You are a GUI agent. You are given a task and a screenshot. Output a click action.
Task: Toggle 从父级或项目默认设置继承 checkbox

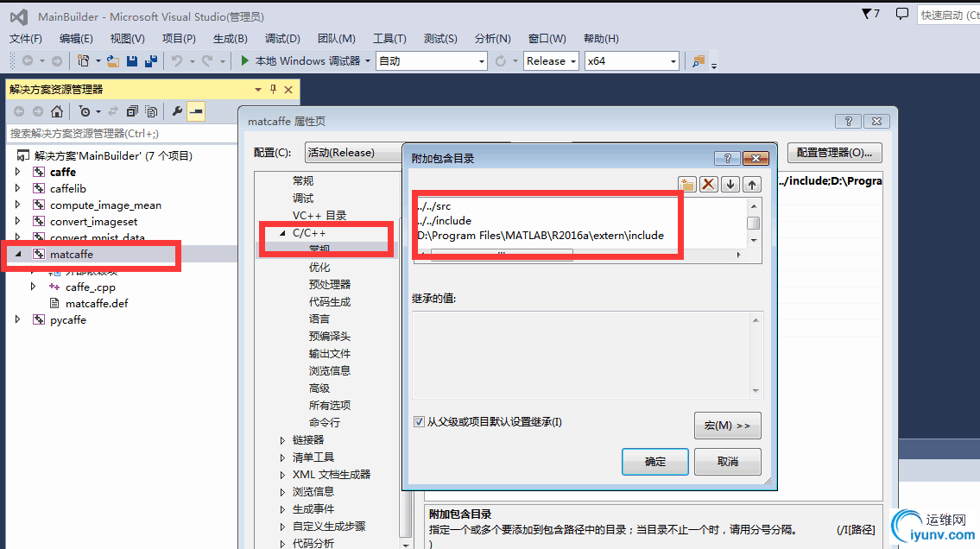[419, 422]
